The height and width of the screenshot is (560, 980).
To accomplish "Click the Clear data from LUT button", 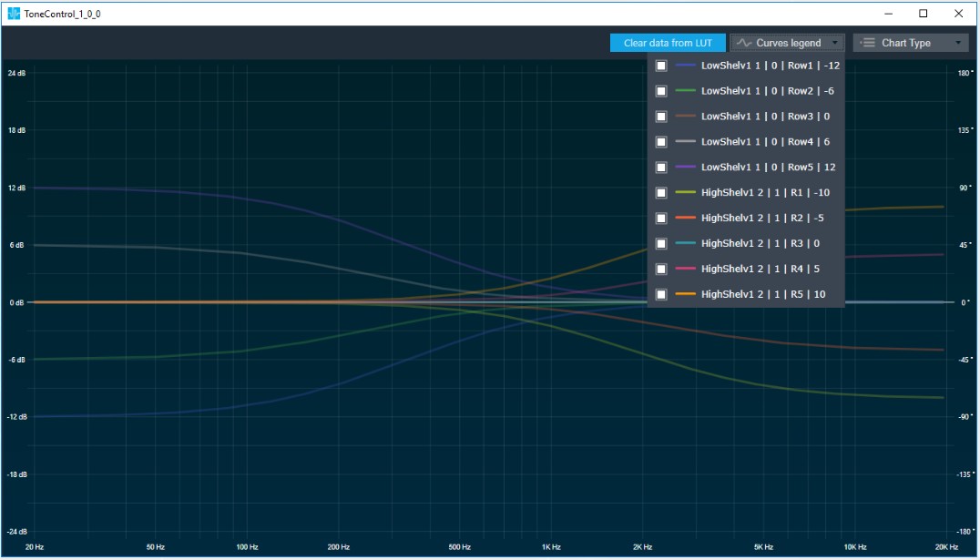I will (668, 43).
